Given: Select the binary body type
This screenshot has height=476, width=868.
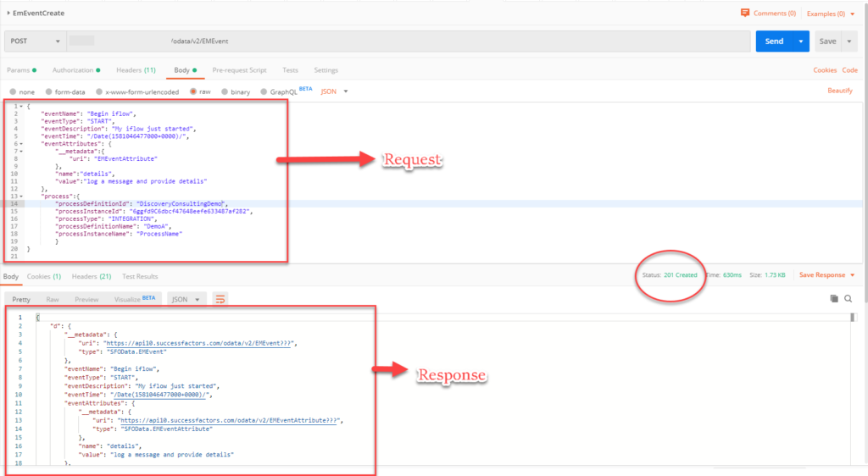Looking at the screenshot, I should point(225,91).
